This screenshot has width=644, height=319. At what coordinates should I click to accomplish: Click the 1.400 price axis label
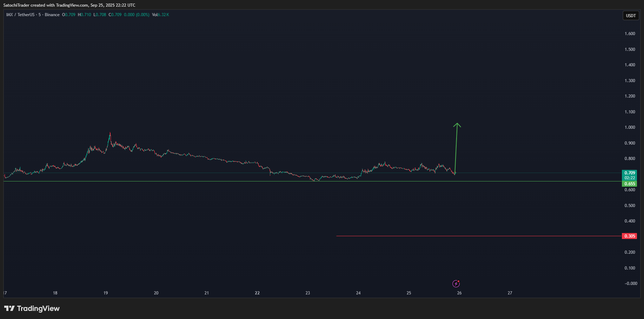pyautogui.click(x=630, y=65)
